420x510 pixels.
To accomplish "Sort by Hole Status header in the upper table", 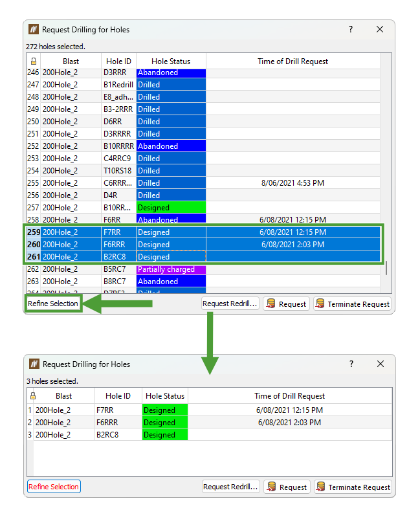I will [x=171, y=61].
